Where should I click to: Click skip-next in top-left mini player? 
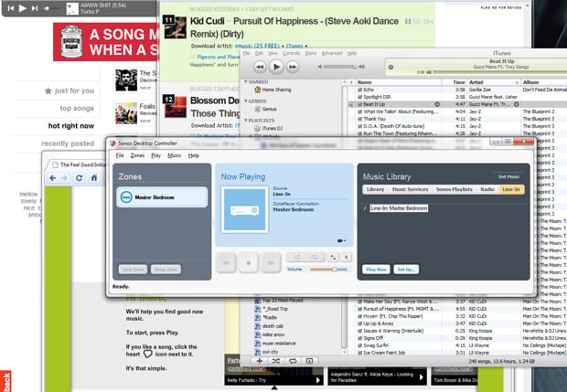pyautogui.click(x=35, y=8)
